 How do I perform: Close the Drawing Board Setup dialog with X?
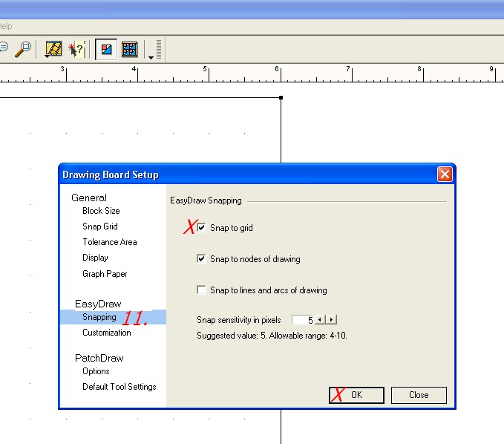[x=445, y=174]
